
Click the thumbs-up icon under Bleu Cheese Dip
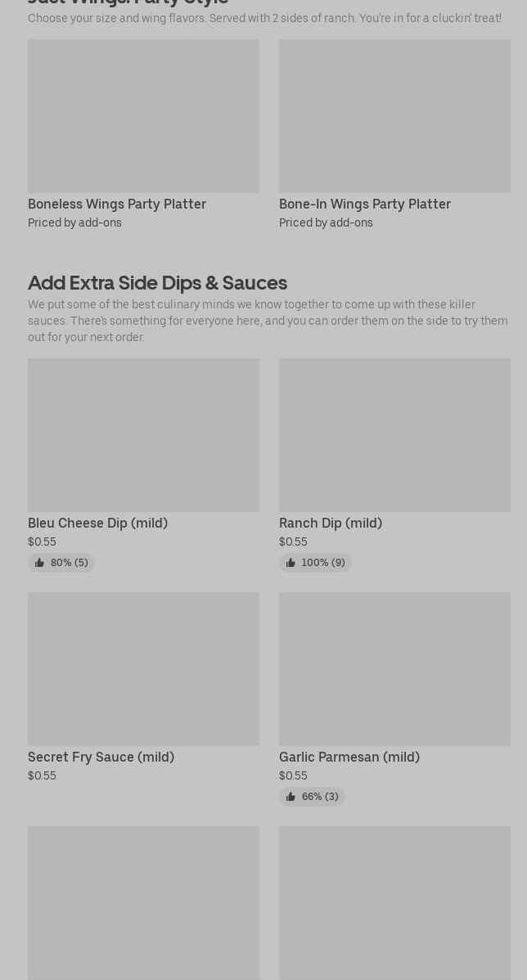point(39,563)
